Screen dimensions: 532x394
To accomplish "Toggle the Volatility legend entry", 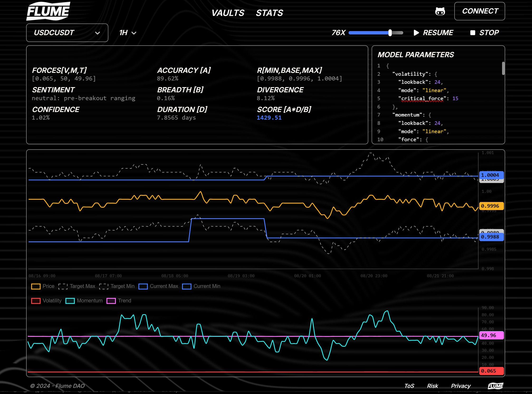I will pos(46,301).
